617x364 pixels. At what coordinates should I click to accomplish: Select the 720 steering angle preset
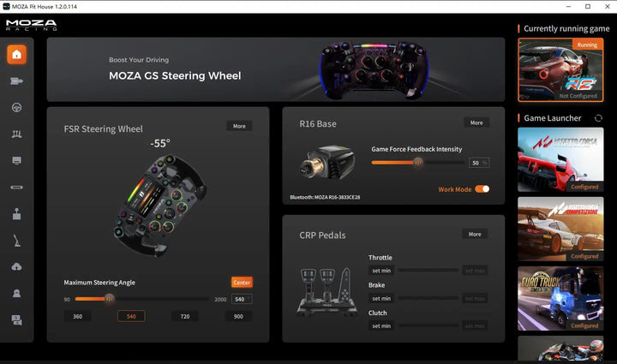[x=185, y=316]
